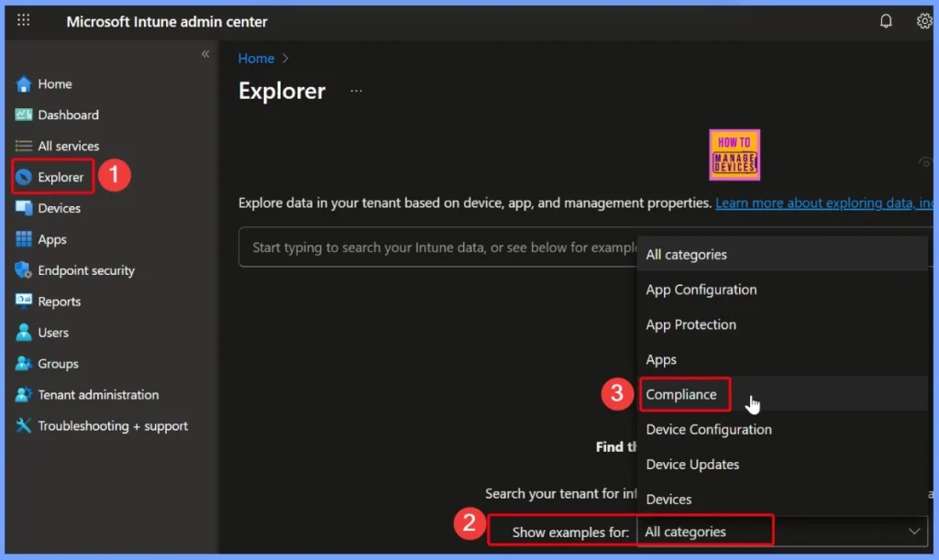
Task: Click the Users person icon
Action: click(23, 333)
